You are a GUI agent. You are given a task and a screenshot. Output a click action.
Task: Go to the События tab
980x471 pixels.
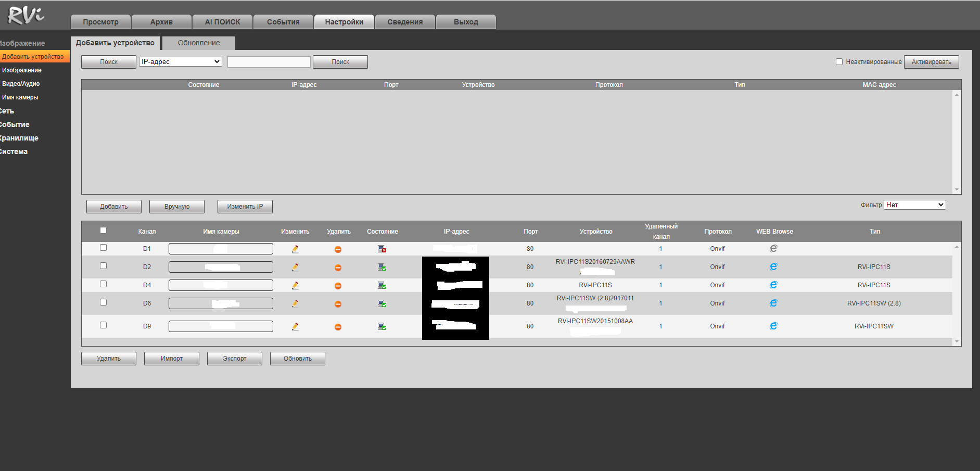coord(283,22)
